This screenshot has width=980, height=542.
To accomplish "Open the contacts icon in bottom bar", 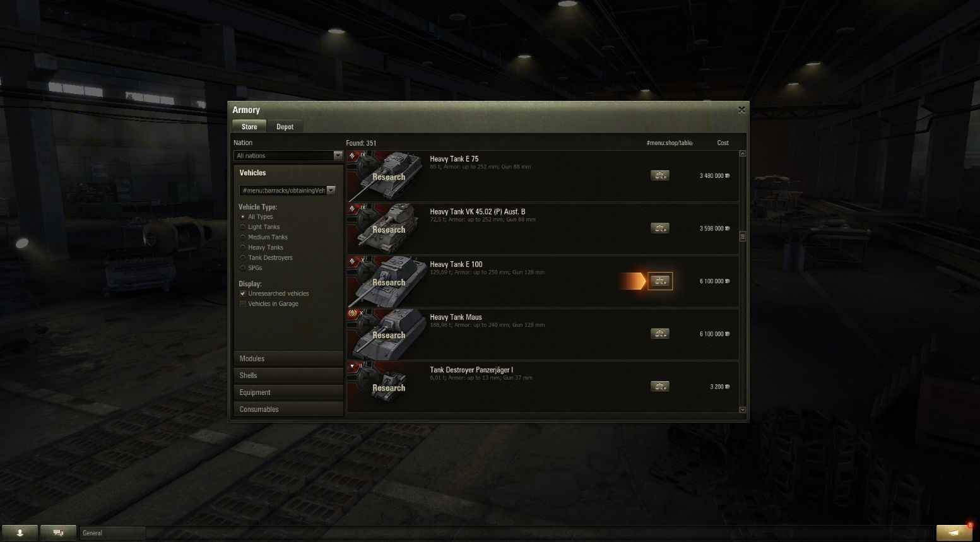I will [x=20, y=533].
